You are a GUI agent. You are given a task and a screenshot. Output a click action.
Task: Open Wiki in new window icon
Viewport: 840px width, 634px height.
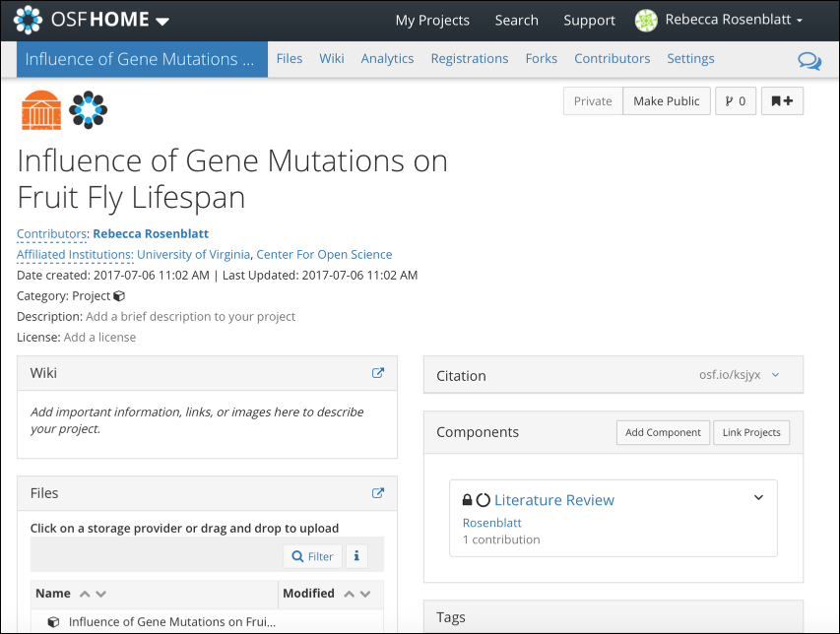coord(378,373)
